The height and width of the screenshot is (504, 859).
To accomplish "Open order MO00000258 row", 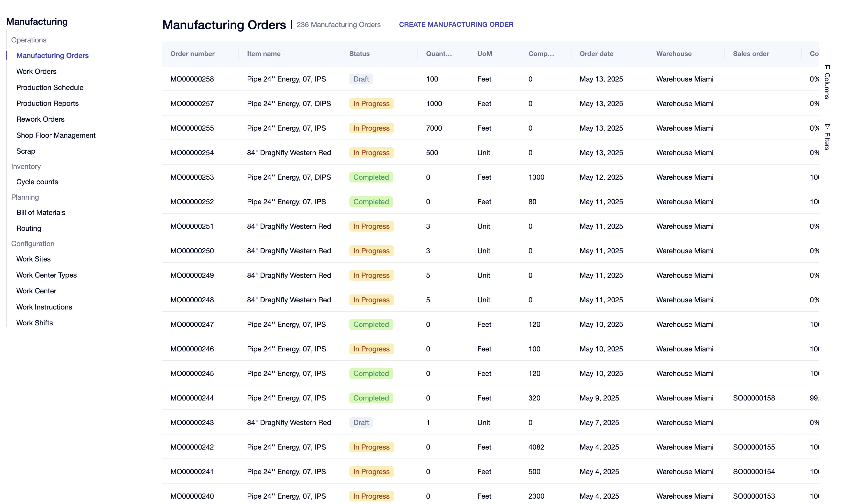I will pos(491,79).
